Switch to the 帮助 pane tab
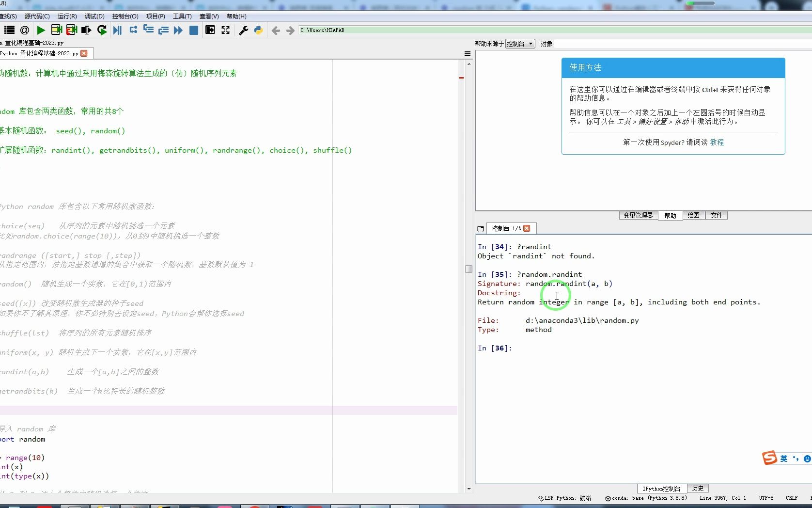 [x=670, y=215]
